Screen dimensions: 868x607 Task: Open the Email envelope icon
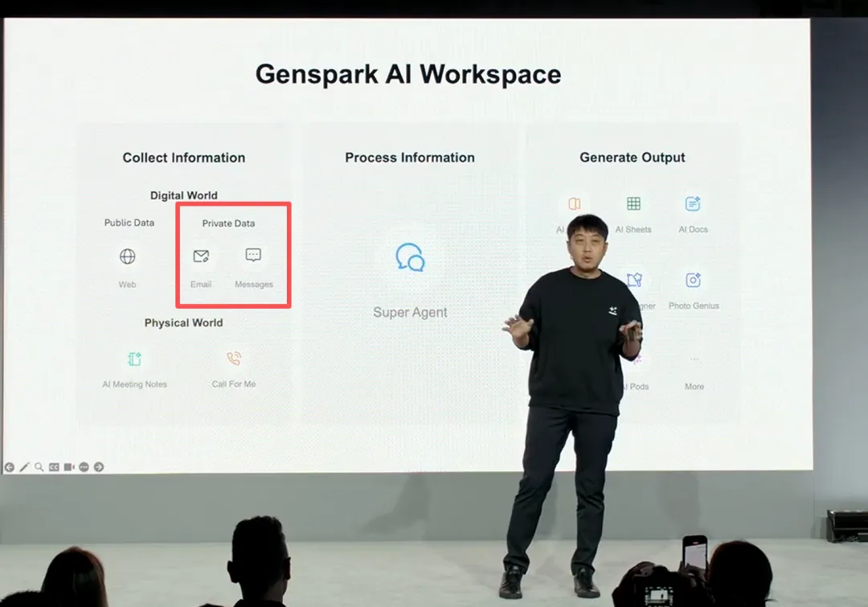point(201,256)
